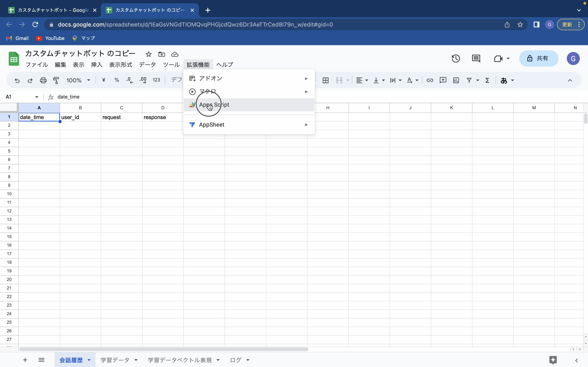Click the undo icon
This screenshot has width=588, height=367.
tap(17, 80)
